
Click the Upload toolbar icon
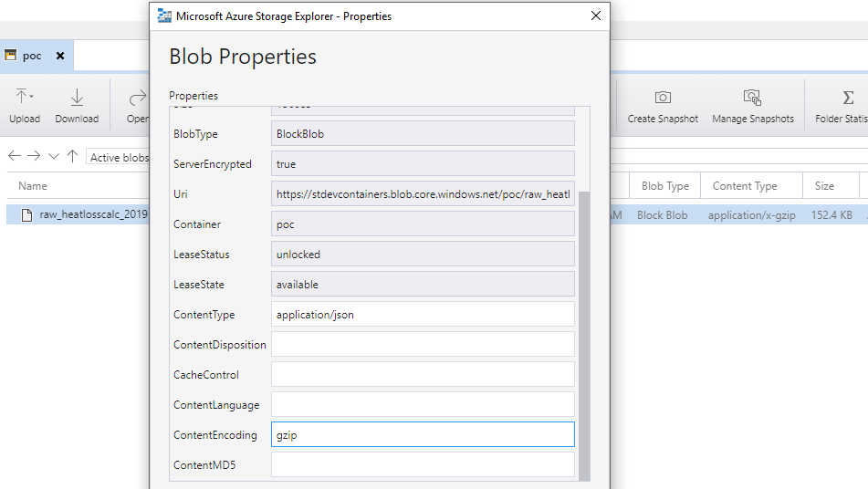(21, 97)
